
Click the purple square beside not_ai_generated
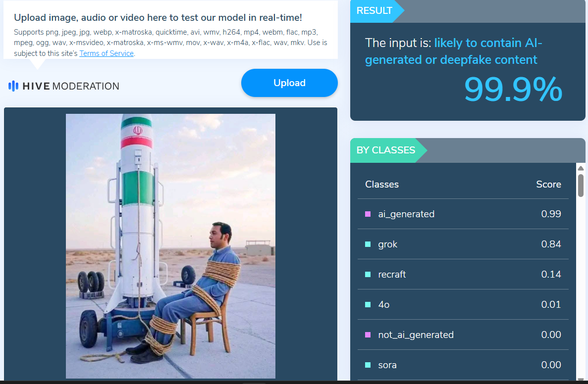[368, 335]
